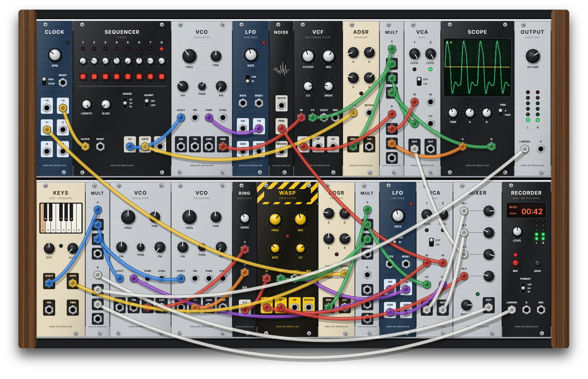The width and height of the screenshot is (588, 379).
Task: Flip the SCOPE TRIG A/FREE switch
Action: point(500,112)
